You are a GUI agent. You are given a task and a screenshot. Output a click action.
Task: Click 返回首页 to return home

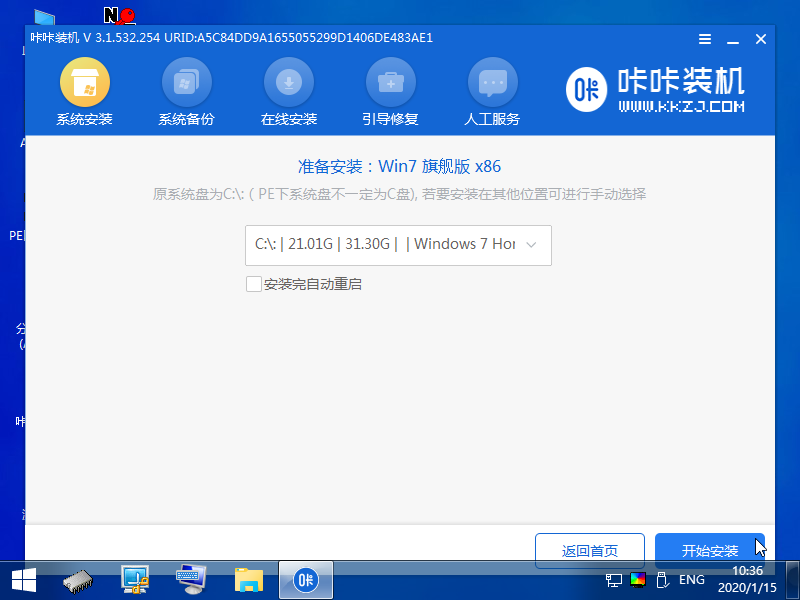[590, 550]
